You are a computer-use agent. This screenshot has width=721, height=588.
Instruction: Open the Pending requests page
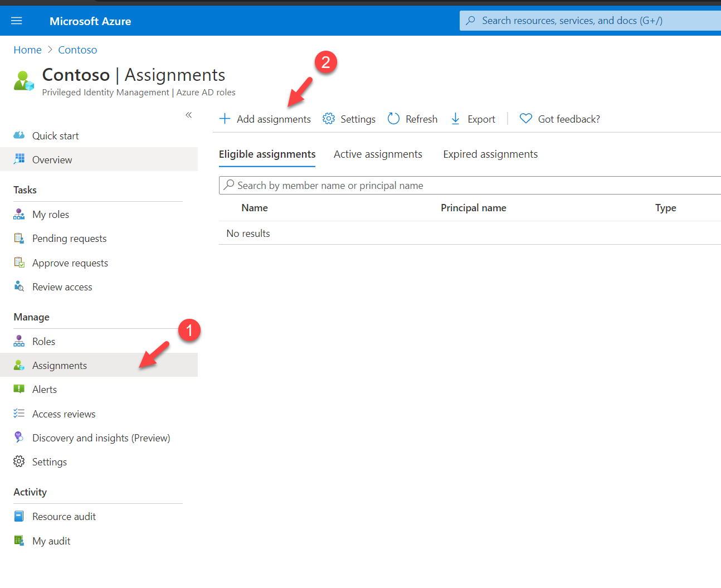point(69,238)
